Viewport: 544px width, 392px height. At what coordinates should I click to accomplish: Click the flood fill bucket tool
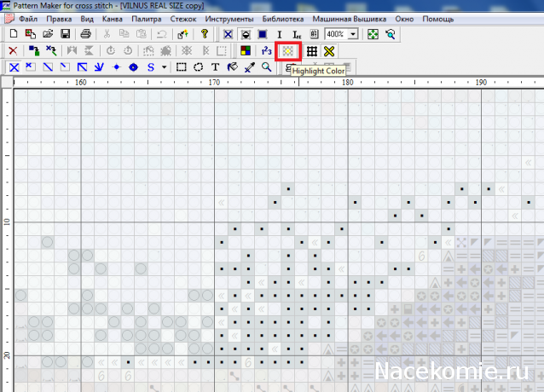tap(232, 66)
